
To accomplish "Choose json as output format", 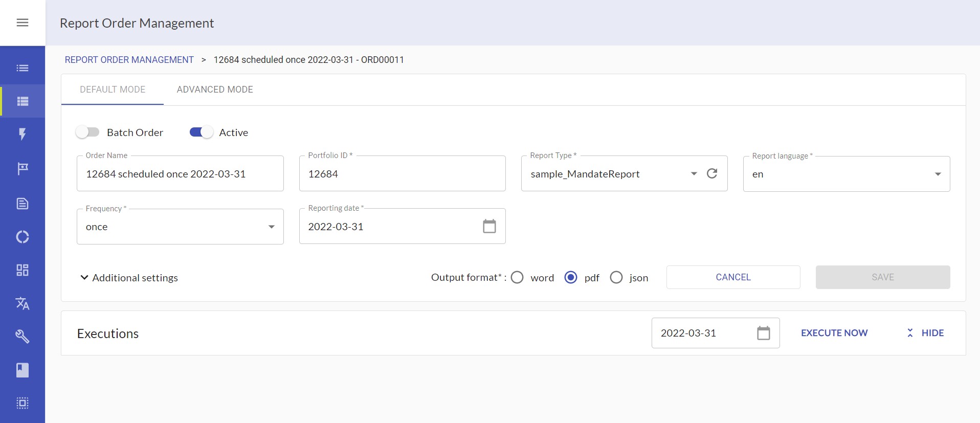I will 616,277.
